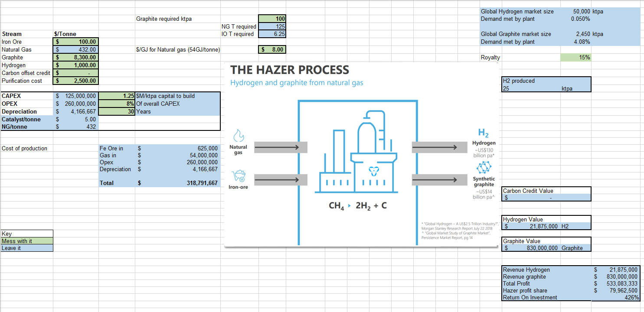Image resolution: width=644 pixels, height=312 pixels.
Task: Select the Graphite required ktpa value 100
Action: 272,19
